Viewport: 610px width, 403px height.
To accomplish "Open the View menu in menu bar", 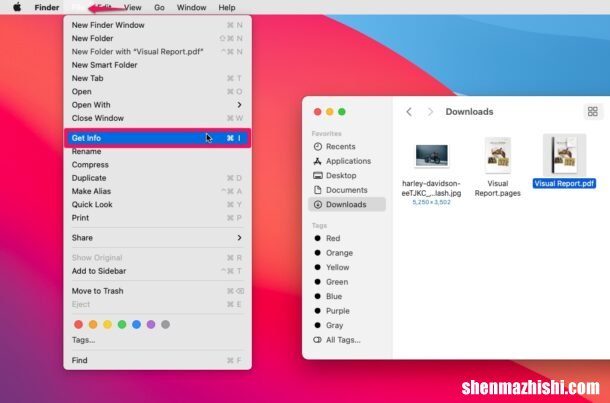I will click(x=133, y=7).
